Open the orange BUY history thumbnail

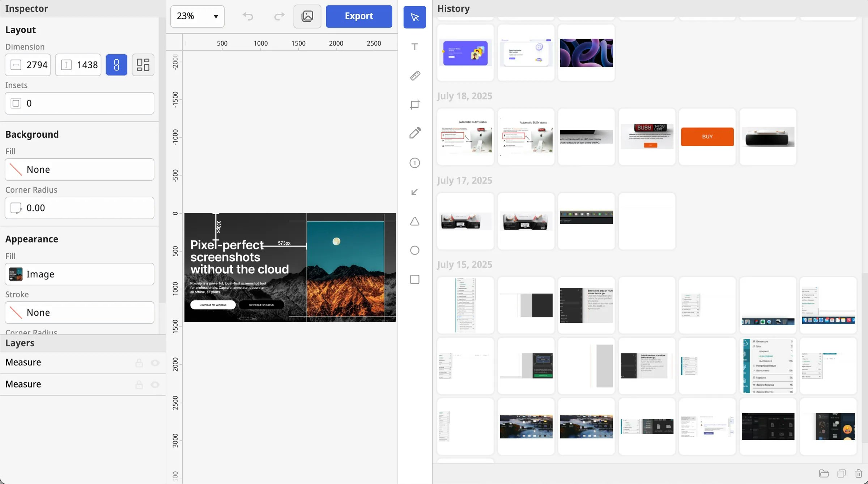707,137
